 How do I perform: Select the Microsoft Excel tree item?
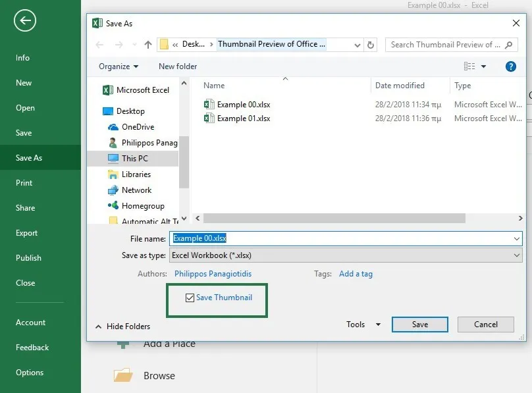[x=136, y=90]
